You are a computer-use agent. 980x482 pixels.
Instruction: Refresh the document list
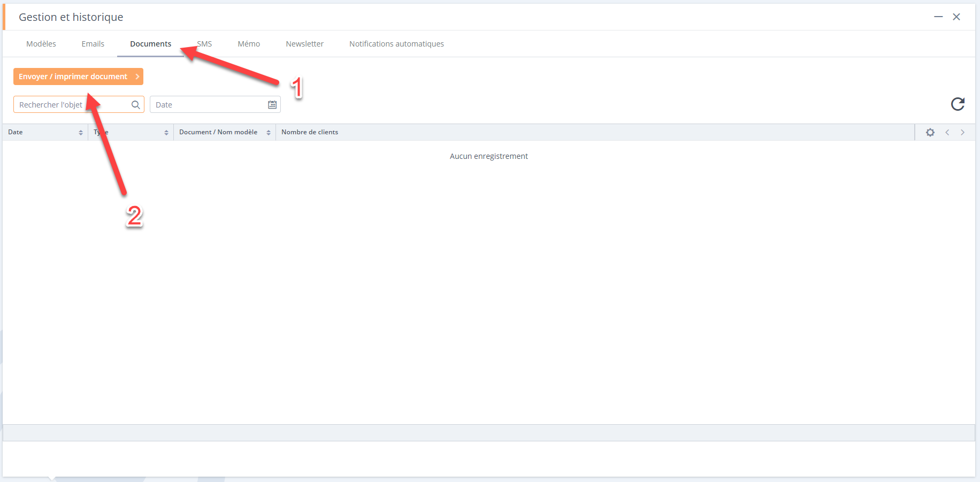958,104
